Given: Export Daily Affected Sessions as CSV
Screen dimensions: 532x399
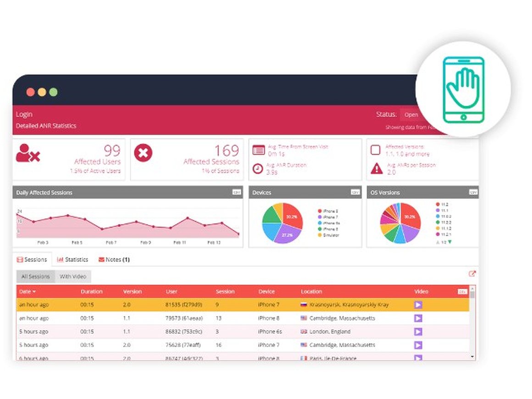Looking at the screenshot, I should coord(237,193).
